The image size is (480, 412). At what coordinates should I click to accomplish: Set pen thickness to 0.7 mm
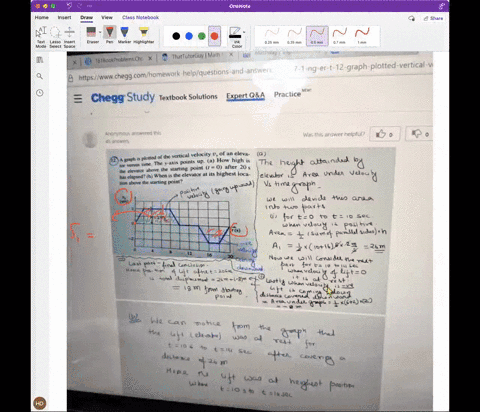pyautogui.click(x=340, y=36)
